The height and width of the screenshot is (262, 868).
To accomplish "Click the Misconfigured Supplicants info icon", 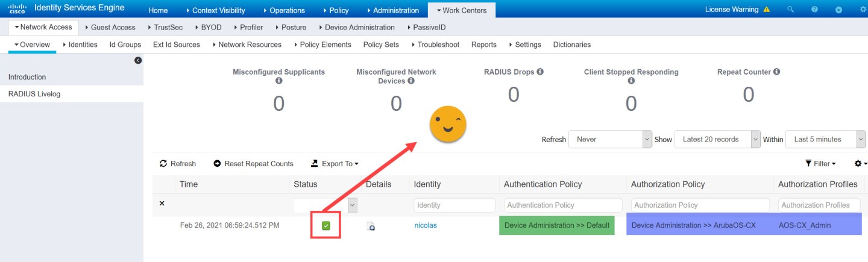I will click(x=278, y=81).
